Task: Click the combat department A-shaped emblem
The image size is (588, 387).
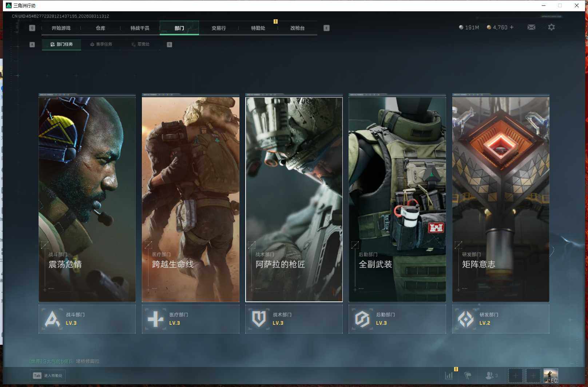Action: (x=52, y=319)
